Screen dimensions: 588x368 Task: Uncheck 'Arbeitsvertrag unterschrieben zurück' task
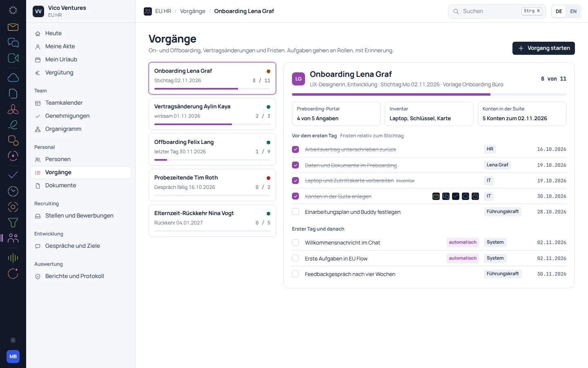tap(296, 150)
